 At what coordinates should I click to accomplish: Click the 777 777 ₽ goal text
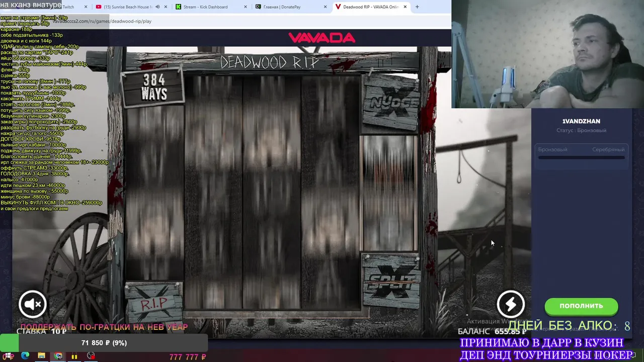click(188, 357)
